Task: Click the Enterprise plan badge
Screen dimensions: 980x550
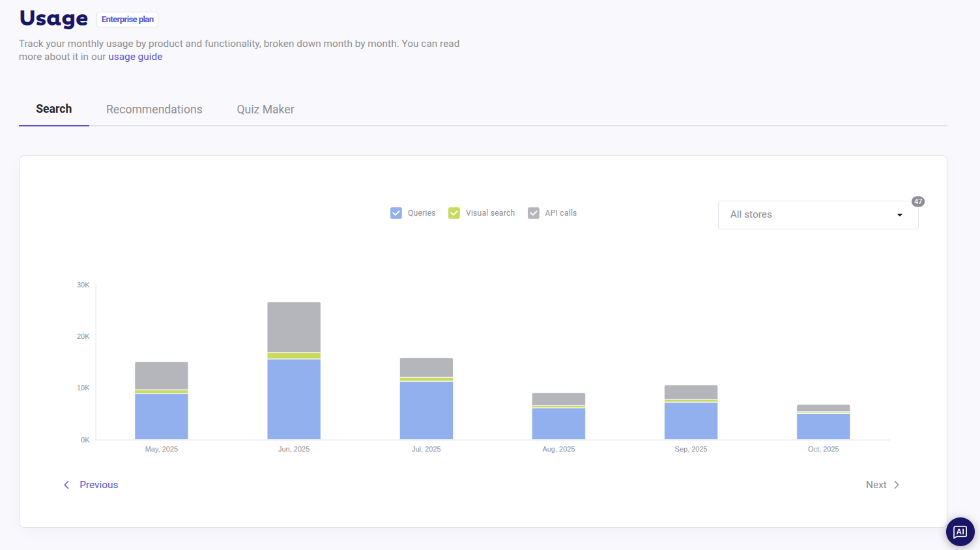Action: (126, 19)
